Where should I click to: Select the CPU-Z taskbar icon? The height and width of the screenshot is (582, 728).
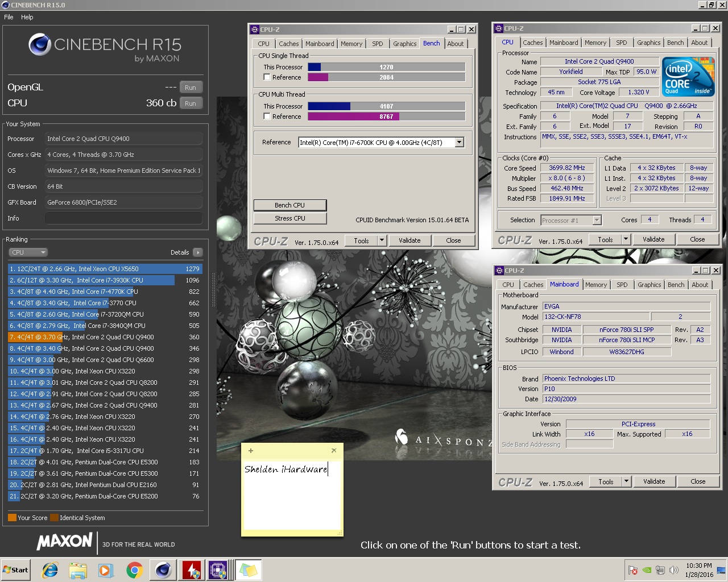click(218, 570)
